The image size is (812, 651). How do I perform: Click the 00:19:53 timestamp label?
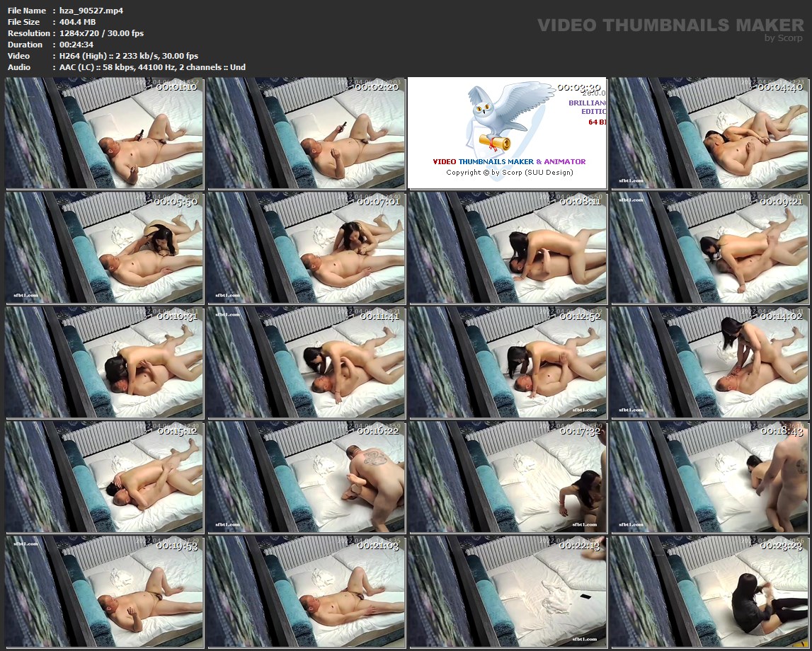click(x=178, y=546)
